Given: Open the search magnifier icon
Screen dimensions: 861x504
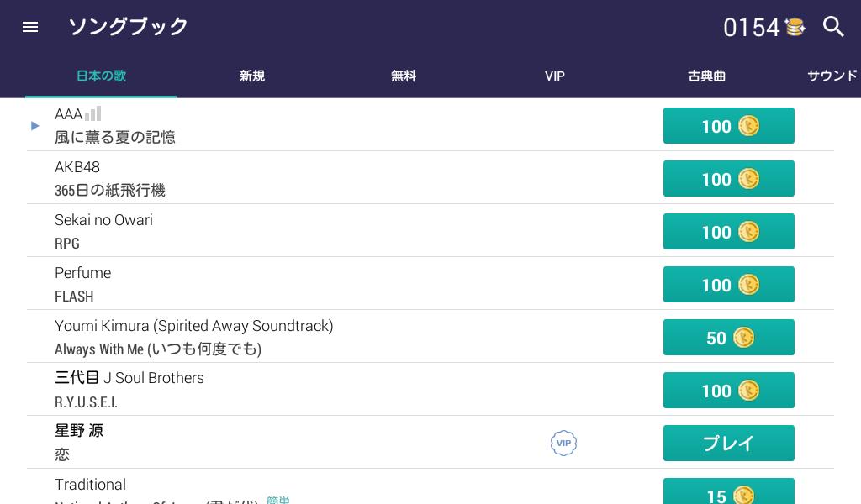Looking at the screenshot, I should (x=833, y=26).
